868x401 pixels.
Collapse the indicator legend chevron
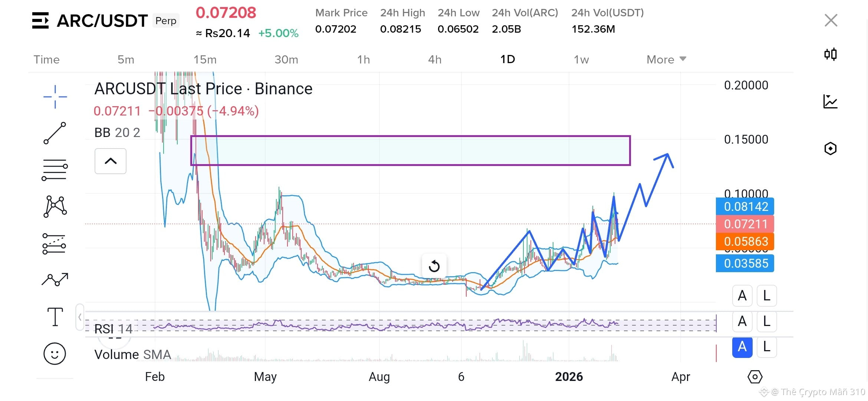click(x=111, y=161)
